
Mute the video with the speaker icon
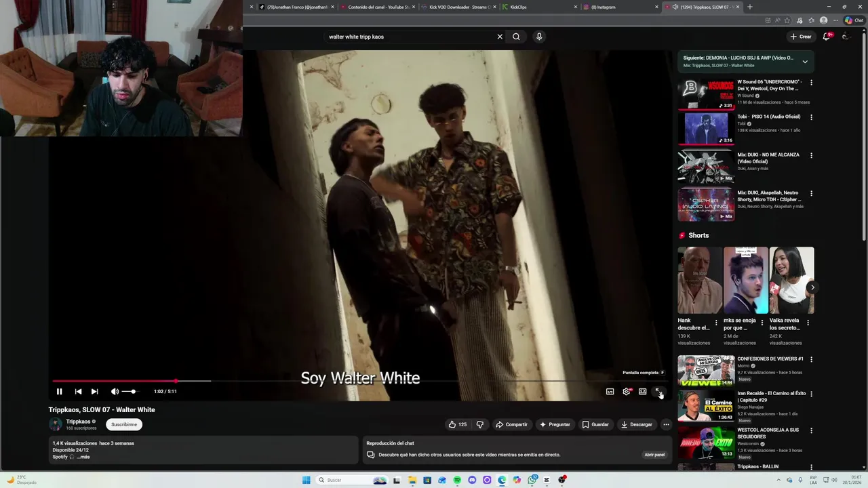[115, 392]
